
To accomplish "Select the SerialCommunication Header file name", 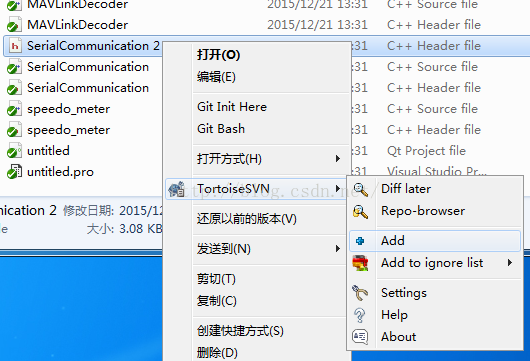I will click(x=88, y=88).
